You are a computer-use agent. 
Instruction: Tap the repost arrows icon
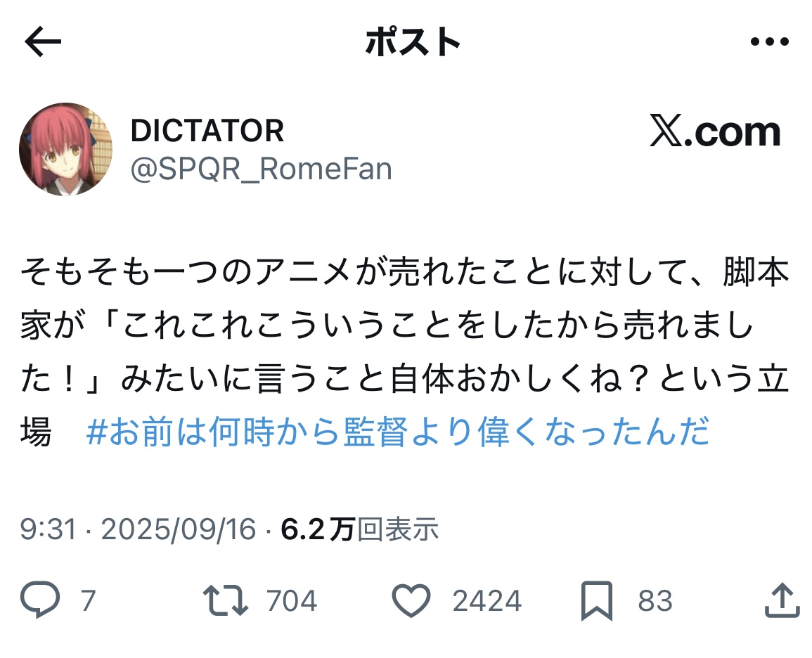pos(225,600)
